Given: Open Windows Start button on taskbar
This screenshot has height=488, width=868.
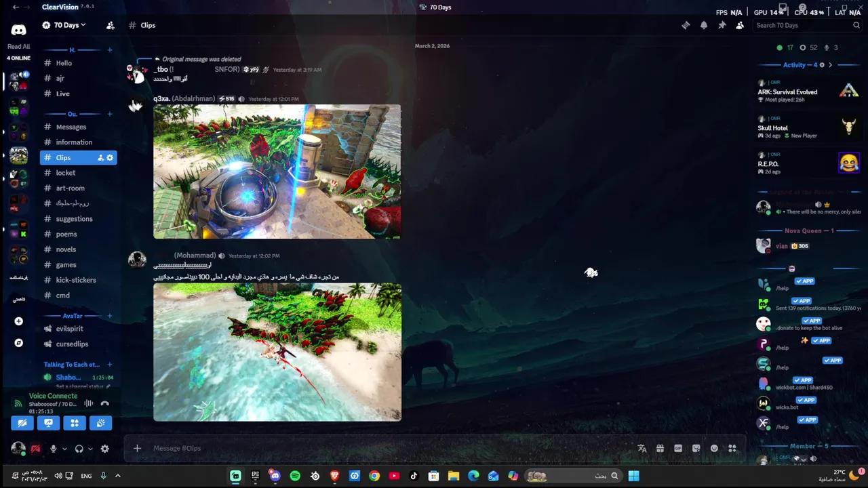Looking at the screenshot, I should pyautogui.click(x=633, y=476).
